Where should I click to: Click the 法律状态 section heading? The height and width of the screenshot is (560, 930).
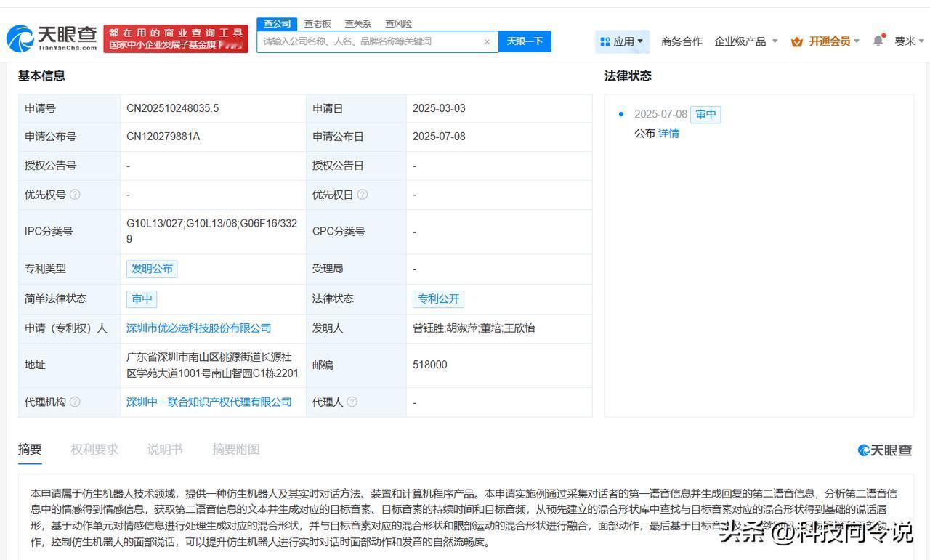click(628, 76)
